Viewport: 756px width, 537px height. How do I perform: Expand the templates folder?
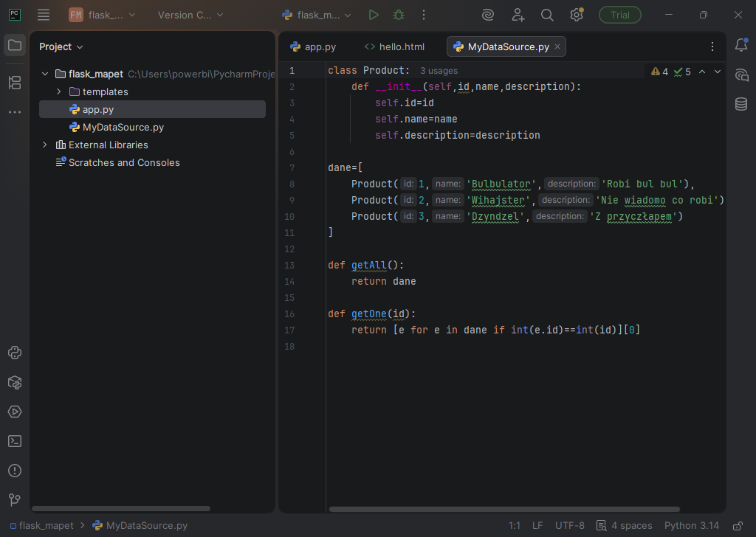pos(59,91)
